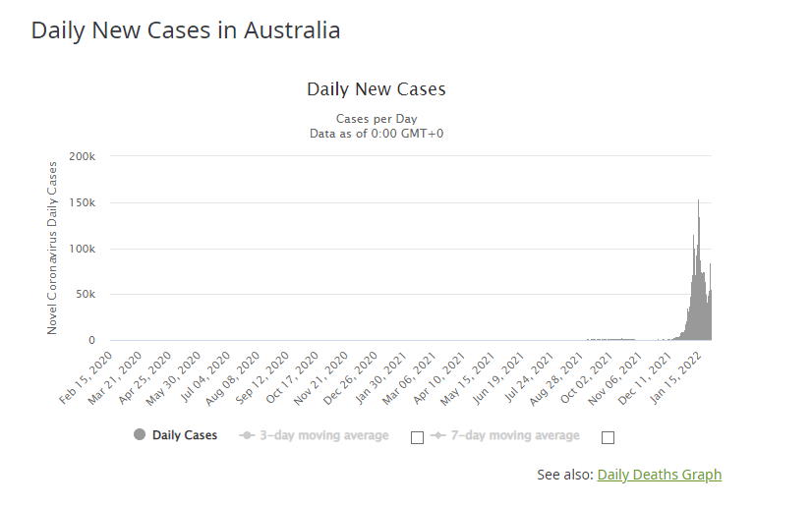Viewport: 812px width, 507px height.
Task: Show the 7-day moving average series label
Action: tap(515, 435)
